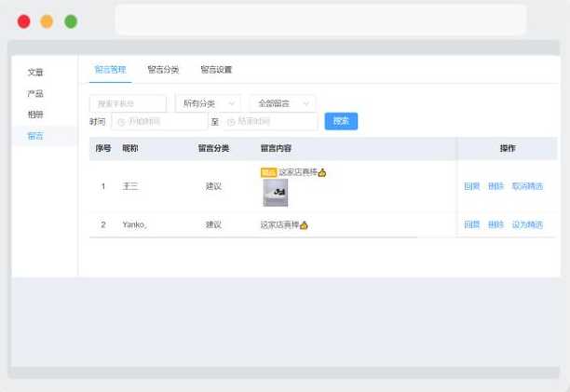Click 回复 for 王三's message
570x392 pixels.
pos(472,186)
